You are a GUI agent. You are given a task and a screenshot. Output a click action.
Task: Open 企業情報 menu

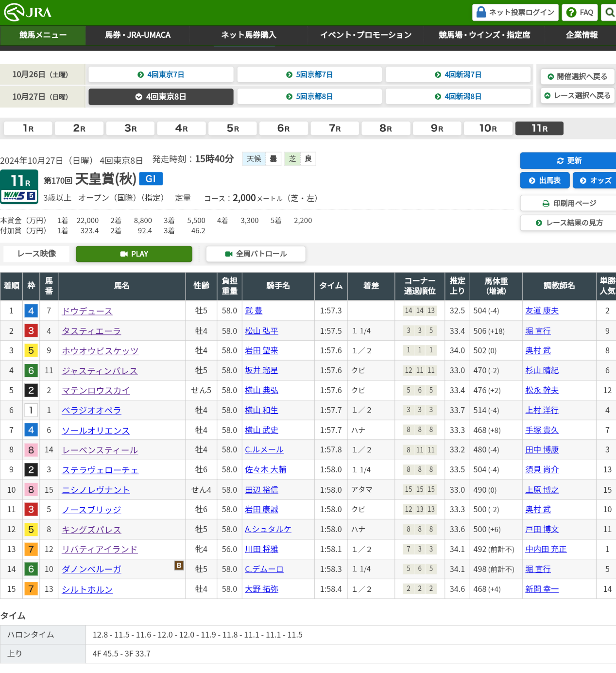581,35
